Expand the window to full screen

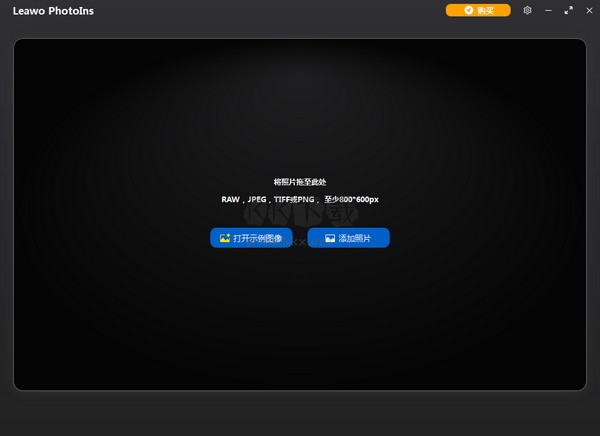[569, 10]
